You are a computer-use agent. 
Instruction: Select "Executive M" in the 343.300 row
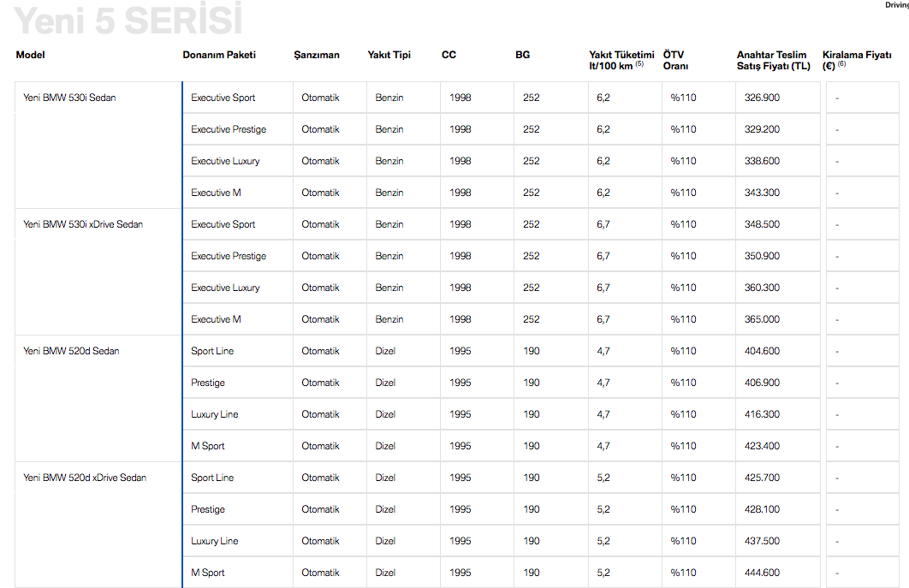coord(216,193)
